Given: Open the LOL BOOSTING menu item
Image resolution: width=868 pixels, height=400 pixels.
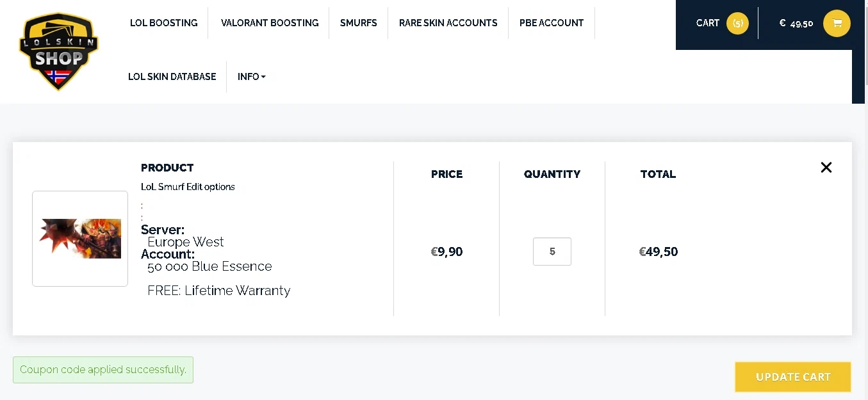Looking at the screenshot, I should pos(164,23).
